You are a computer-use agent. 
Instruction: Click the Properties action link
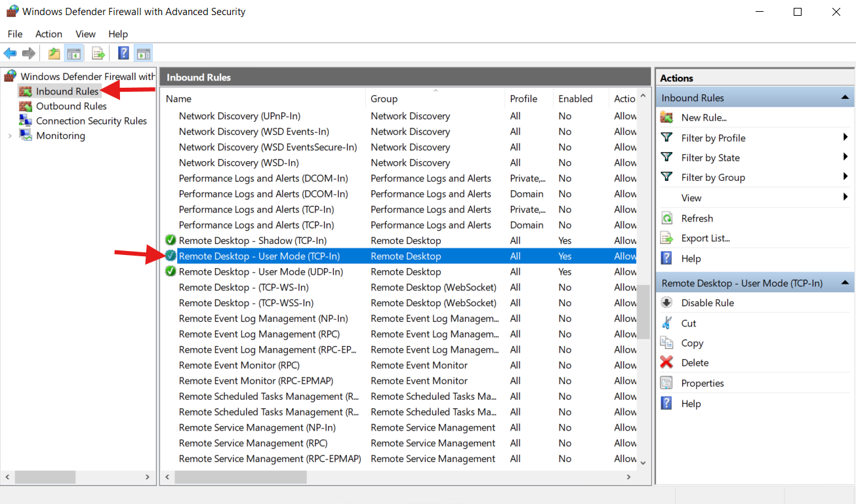tap(703, 383)
